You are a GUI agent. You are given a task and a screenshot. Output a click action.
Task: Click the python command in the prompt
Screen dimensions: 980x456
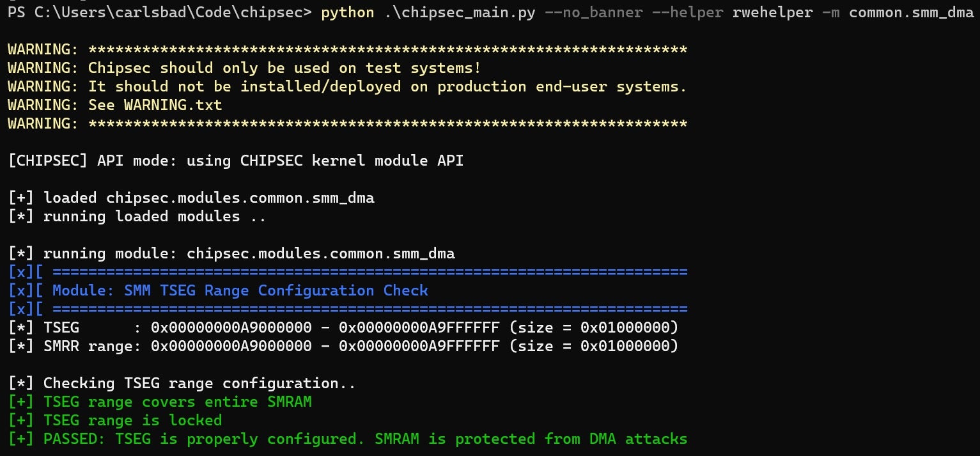348,13
